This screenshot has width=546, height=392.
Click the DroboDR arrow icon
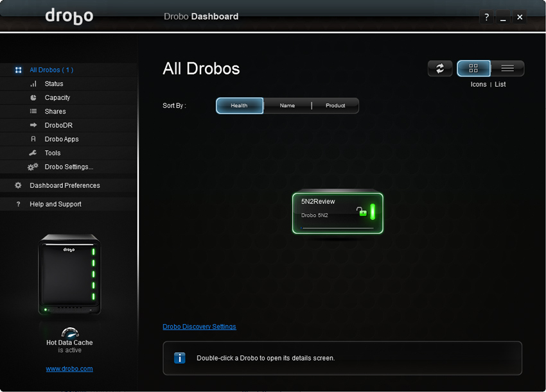(x=33, y=125)
